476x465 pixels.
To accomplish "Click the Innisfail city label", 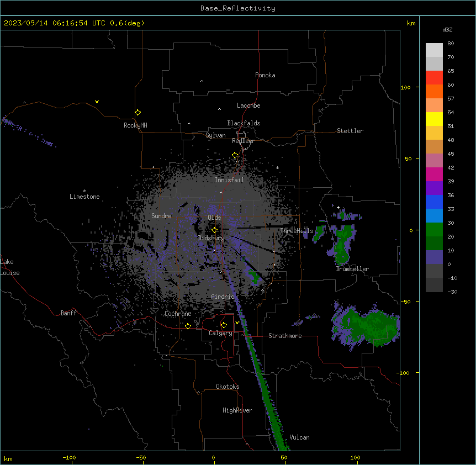I will click(229, 180).
